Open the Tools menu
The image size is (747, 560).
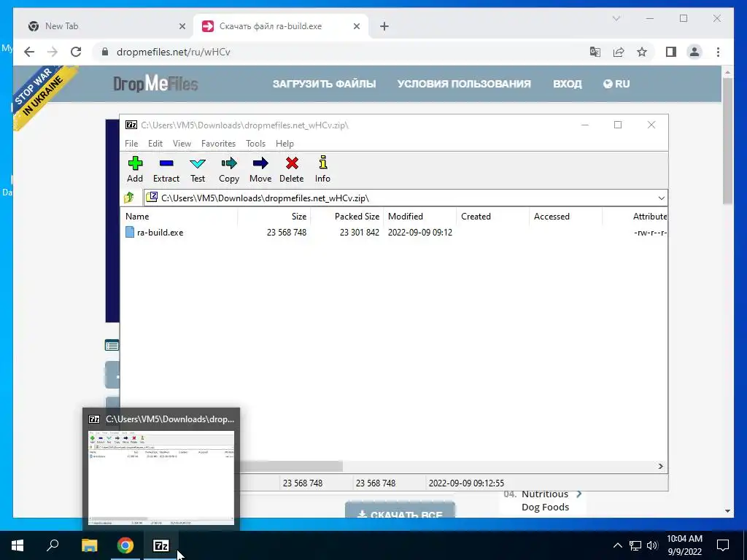(x=255, y=144)
